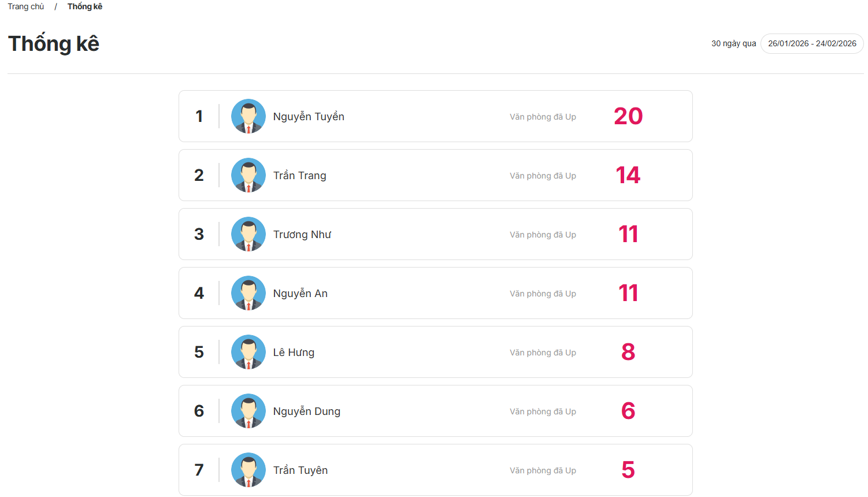Click the Trần Trang name text

(299, 176)
